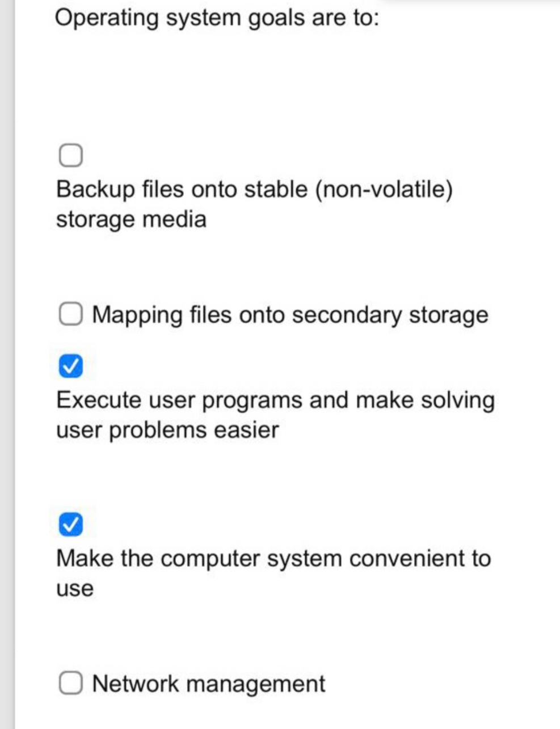Check the 'Mapping files onto secondary storage' checkbox

[70, 313]
